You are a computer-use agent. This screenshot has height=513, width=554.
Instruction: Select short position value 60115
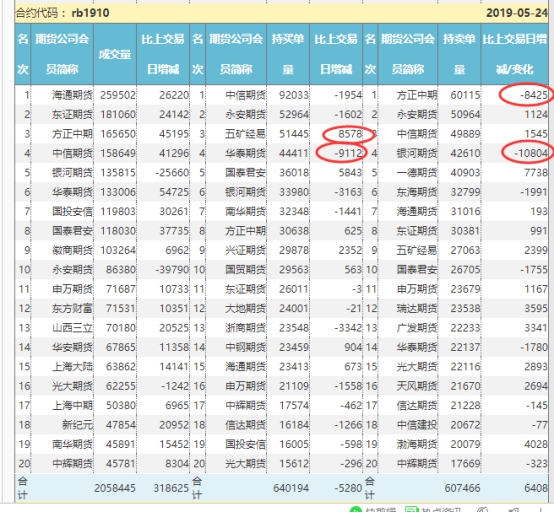(x=465, y=95)
